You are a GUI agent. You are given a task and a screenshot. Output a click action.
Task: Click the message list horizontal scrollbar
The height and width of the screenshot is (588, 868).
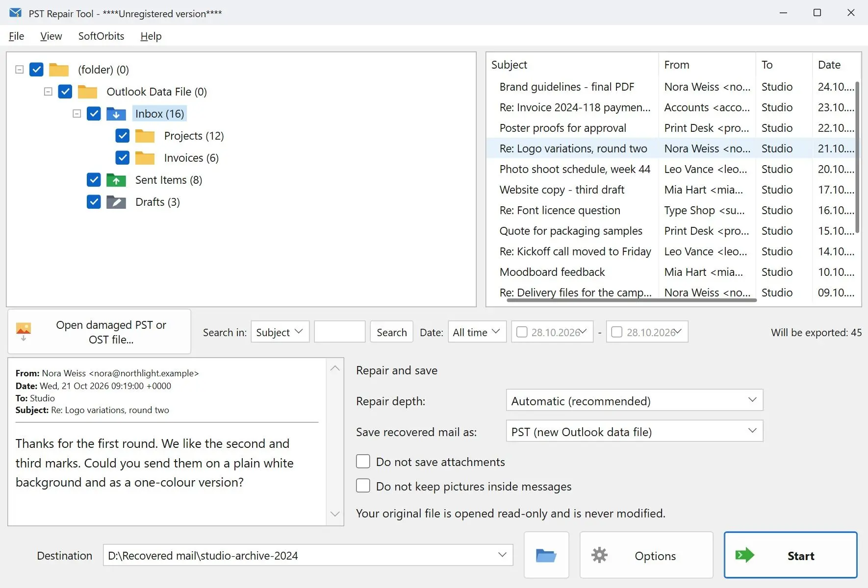point(632,300)
